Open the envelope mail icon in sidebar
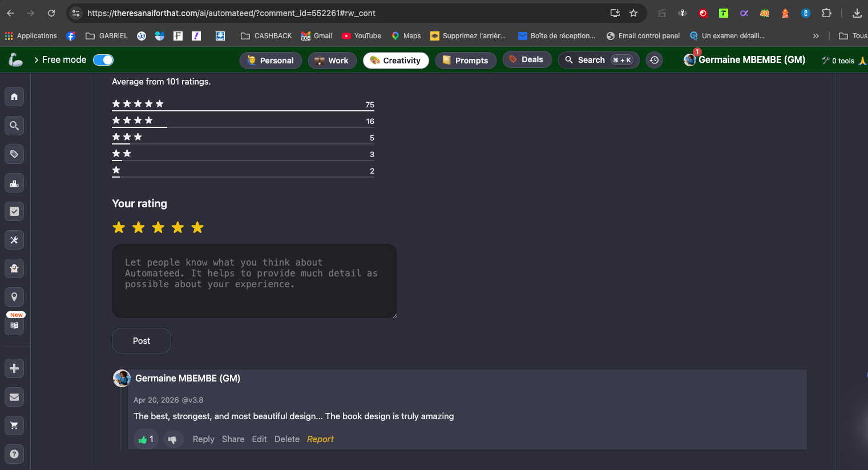Image resolution: width=868 pixels, height=470 pixels. (14, 397)
